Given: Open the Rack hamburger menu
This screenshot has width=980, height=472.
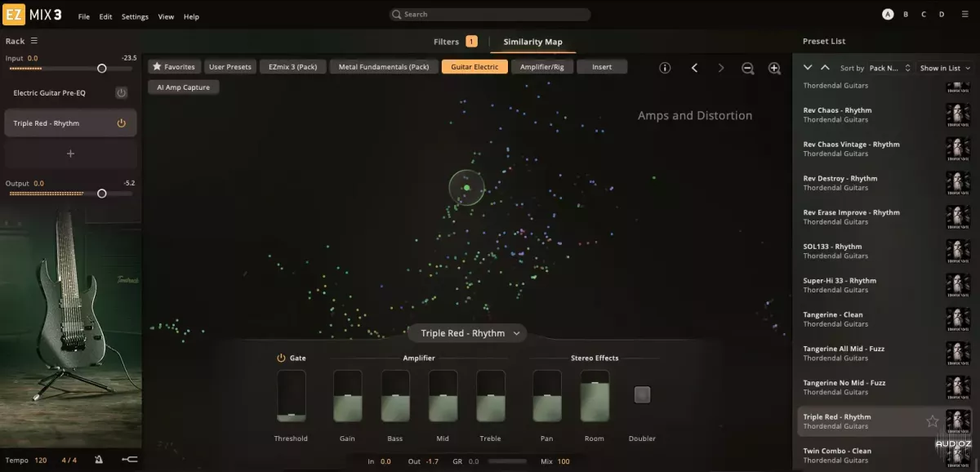Looking at the screenshot, I should tap(33, 41).
